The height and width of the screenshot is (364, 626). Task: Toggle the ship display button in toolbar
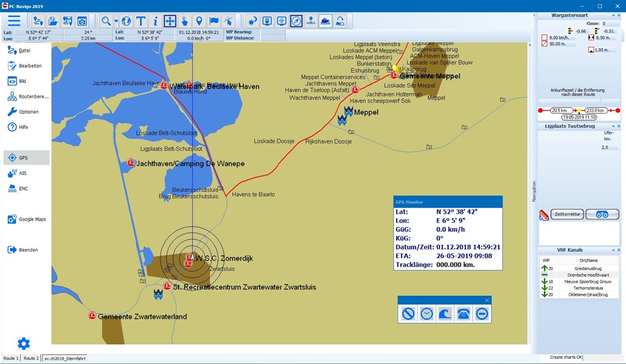click(x=326, y=21)
